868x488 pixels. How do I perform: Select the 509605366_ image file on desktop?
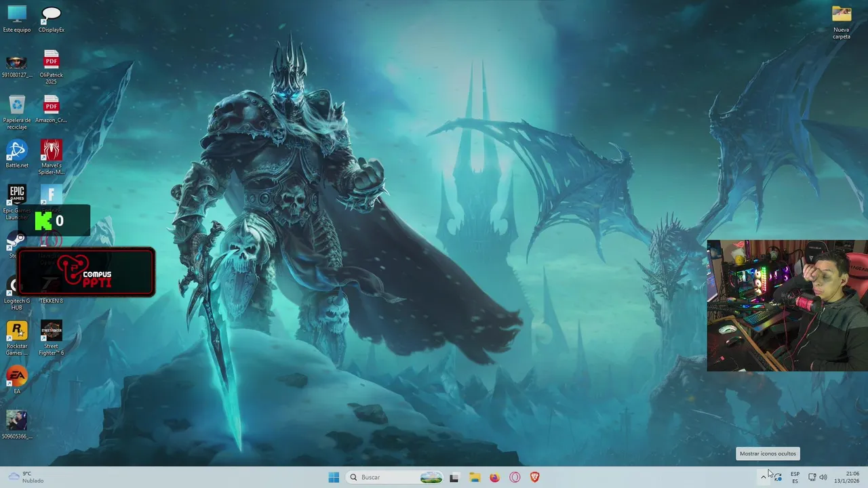17,426
